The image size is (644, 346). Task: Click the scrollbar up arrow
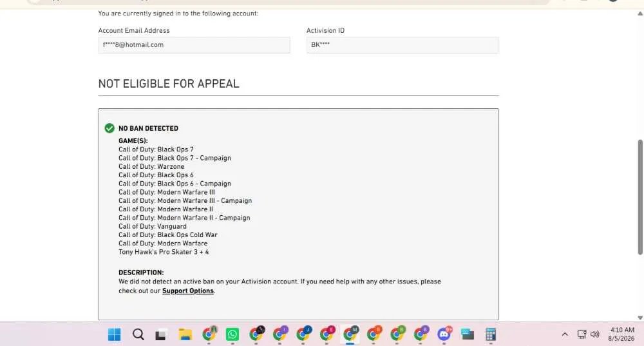(x=640, y=14)
